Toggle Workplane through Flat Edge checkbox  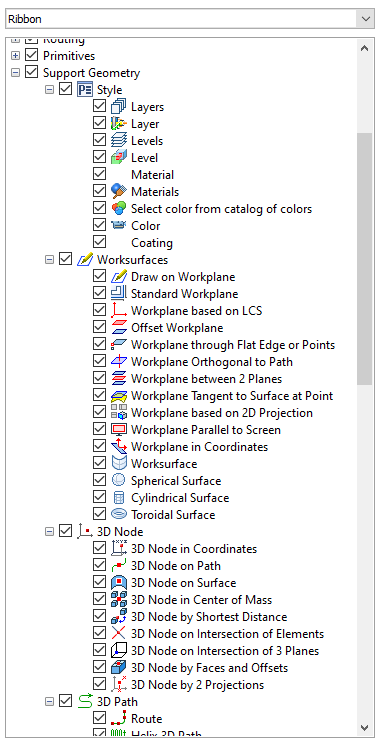tap(99, 344)
